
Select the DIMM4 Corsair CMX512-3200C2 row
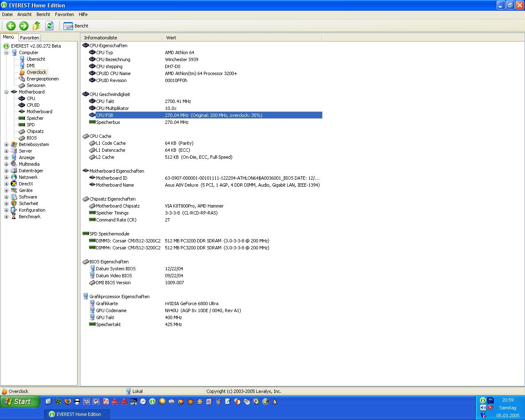click(x=205, y=248)
